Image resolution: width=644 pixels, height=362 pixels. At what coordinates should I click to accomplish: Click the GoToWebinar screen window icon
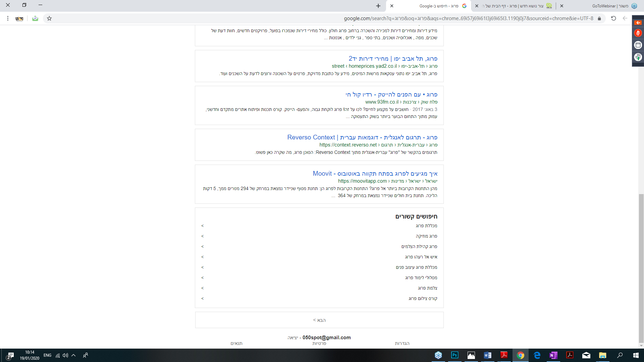pos(638,45)
